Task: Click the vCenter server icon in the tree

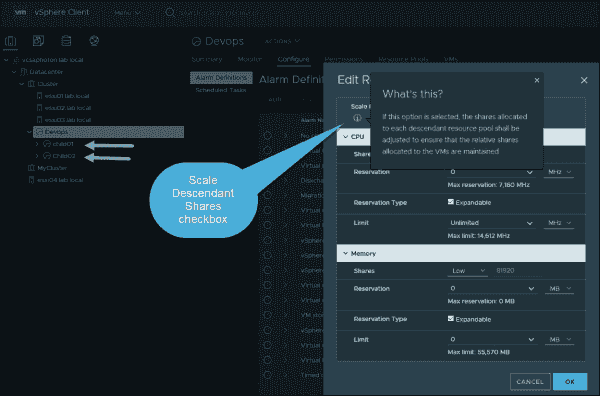Action: (16, 60)
